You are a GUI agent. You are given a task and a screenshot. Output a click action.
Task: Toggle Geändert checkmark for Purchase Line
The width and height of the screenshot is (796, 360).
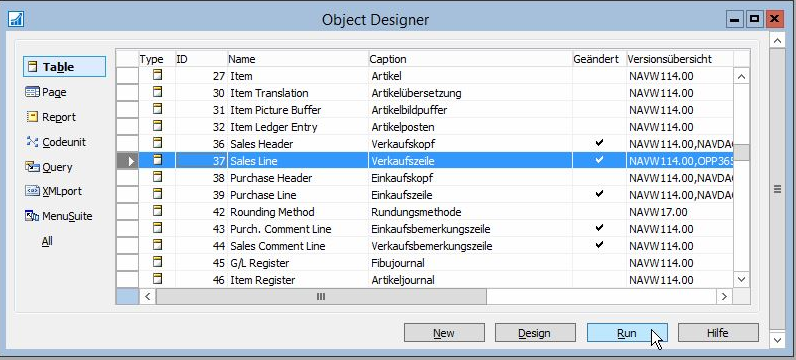[600, 194]
